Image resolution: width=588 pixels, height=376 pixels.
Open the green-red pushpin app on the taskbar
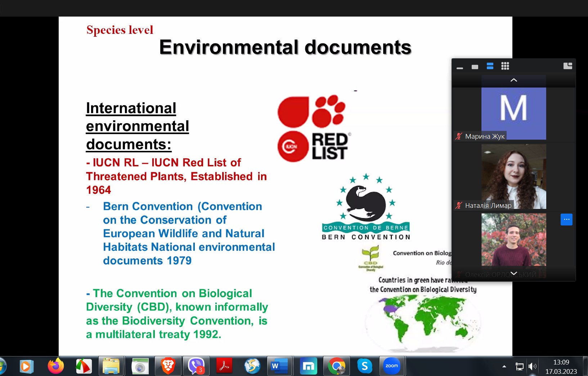pos(84,367)
